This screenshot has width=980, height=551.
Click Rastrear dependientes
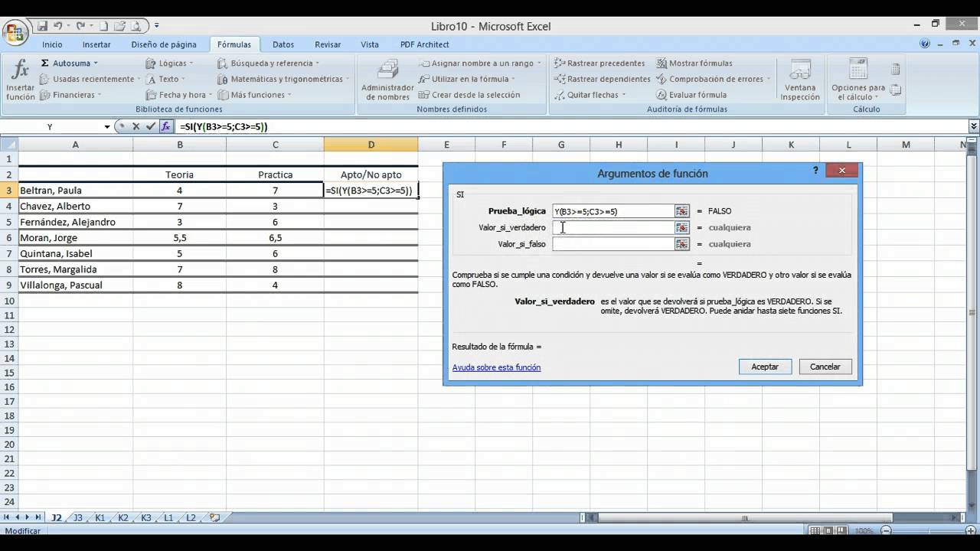(602, 79)
